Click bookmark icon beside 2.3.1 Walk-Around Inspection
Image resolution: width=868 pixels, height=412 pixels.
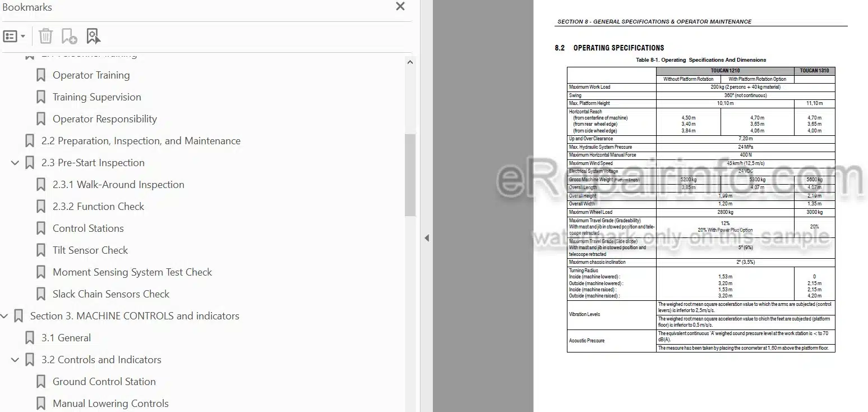point(40,185)
